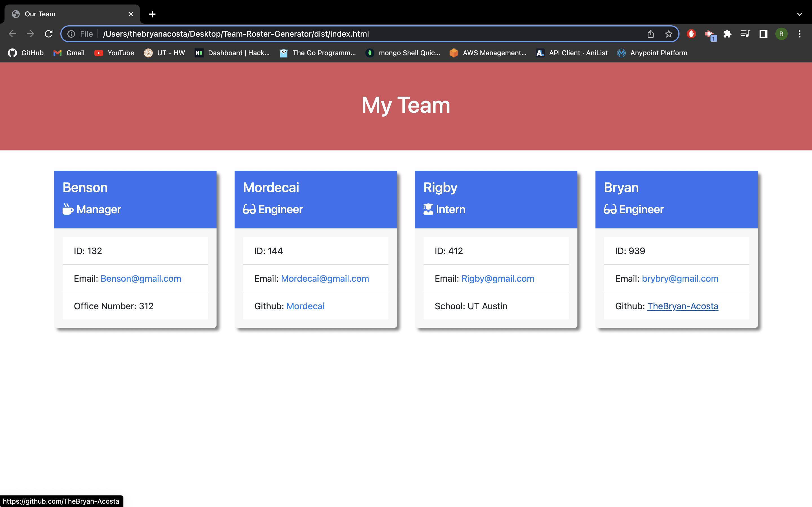Screen dimensions: 812x507
Task: Reload the current page
Action: [x=48, y=34]
